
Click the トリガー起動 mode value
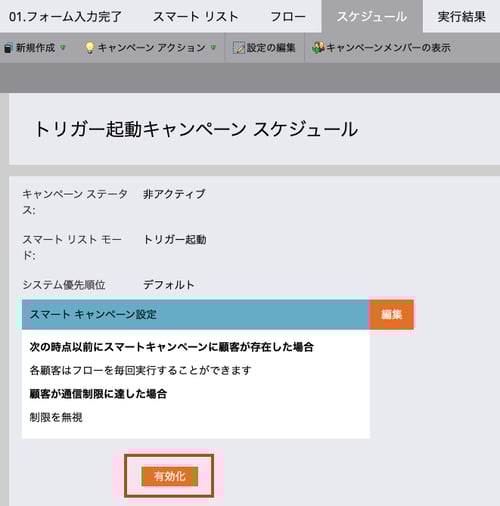(x=175, y=239)
